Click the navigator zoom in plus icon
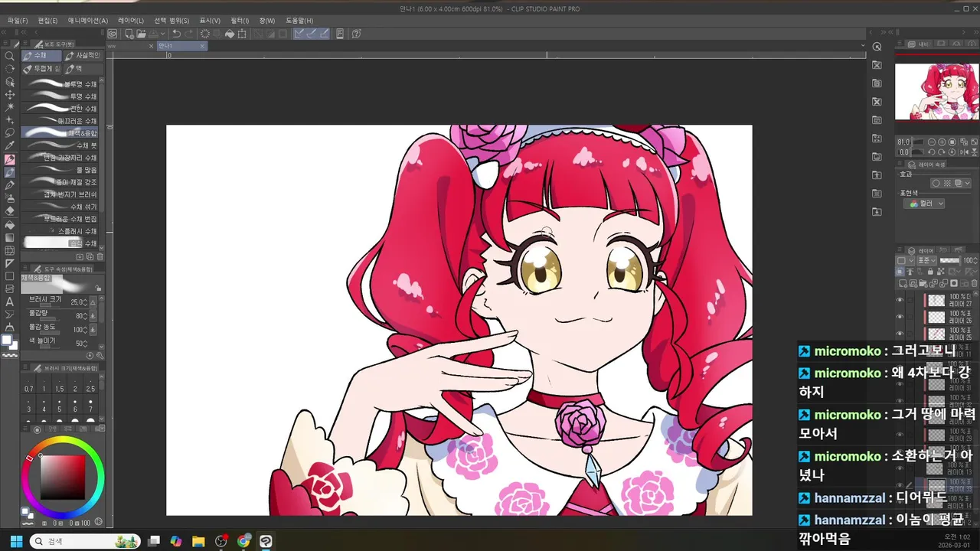The height and width of the screenshot is (551, 980). [941, 142]
